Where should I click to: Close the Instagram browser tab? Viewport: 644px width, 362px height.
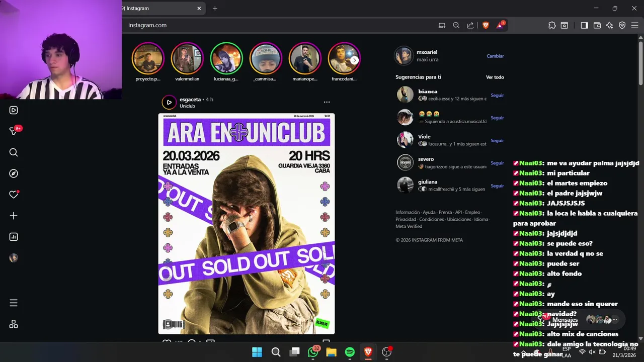[x=199, y=9]
